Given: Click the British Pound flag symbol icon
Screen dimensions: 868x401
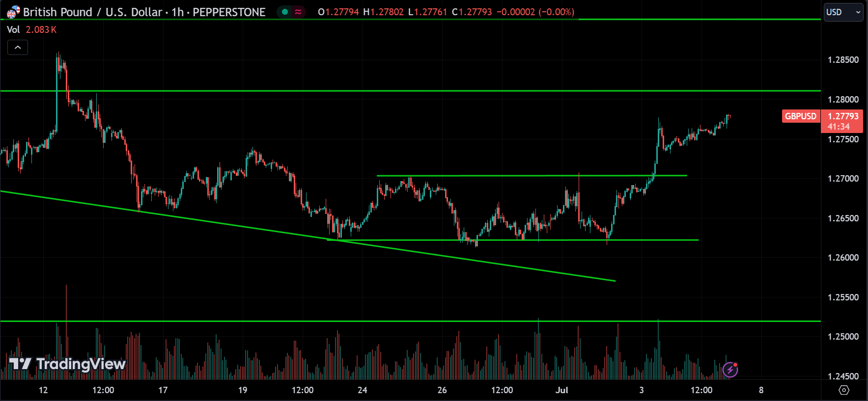Looking at the screenshot, I should [x=13, y=12].
